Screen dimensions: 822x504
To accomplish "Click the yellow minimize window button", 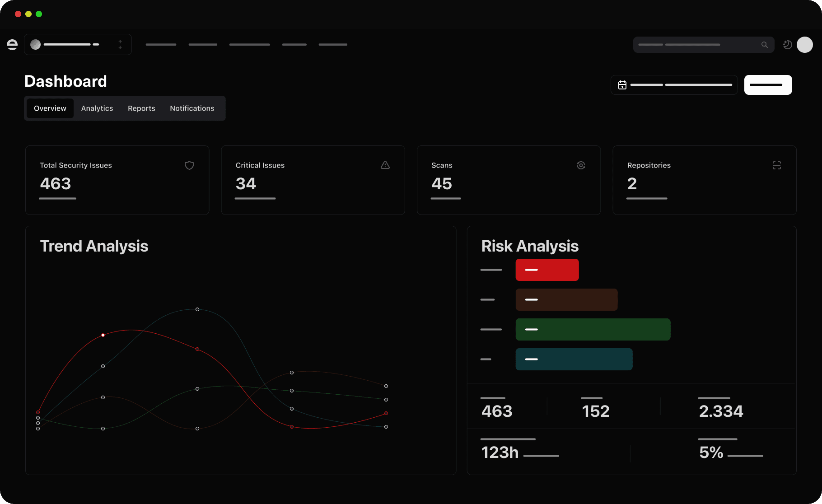I will click(28, 14).
